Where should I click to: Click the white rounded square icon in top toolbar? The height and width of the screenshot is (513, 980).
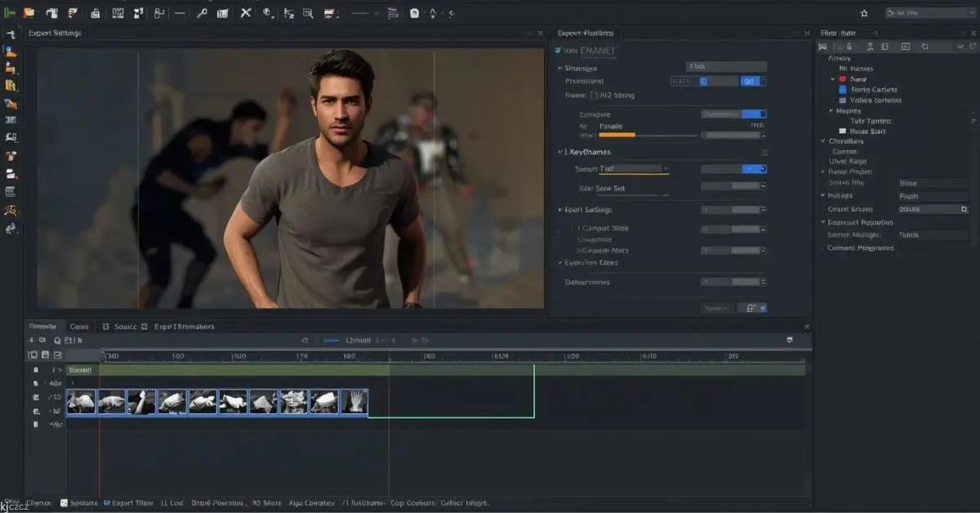tap(414, 13)
